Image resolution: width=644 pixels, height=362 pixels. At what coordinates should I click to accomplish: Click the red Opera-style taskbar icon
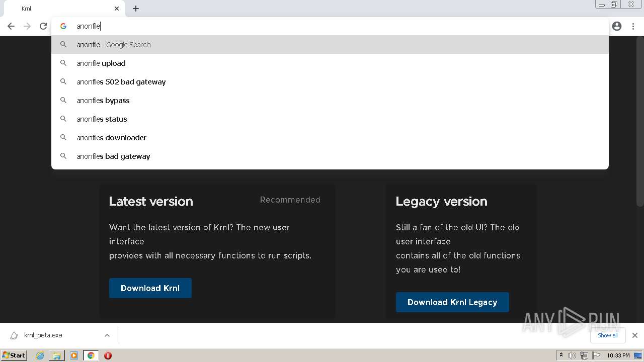(x=108, y=355)
